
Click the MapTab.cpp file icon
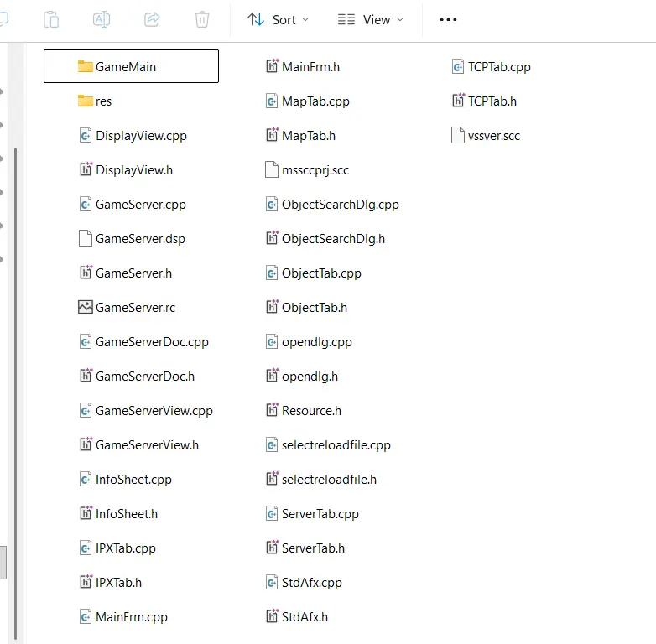point(272,101)
